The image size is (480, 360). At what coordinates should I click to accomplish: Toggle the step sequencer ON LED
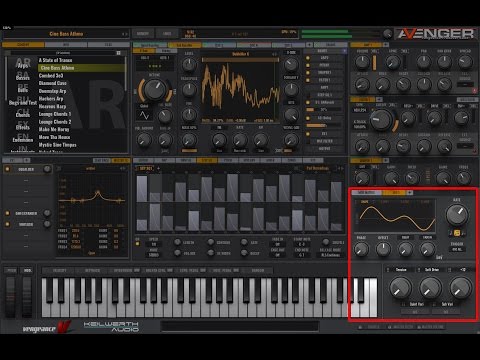137,244
